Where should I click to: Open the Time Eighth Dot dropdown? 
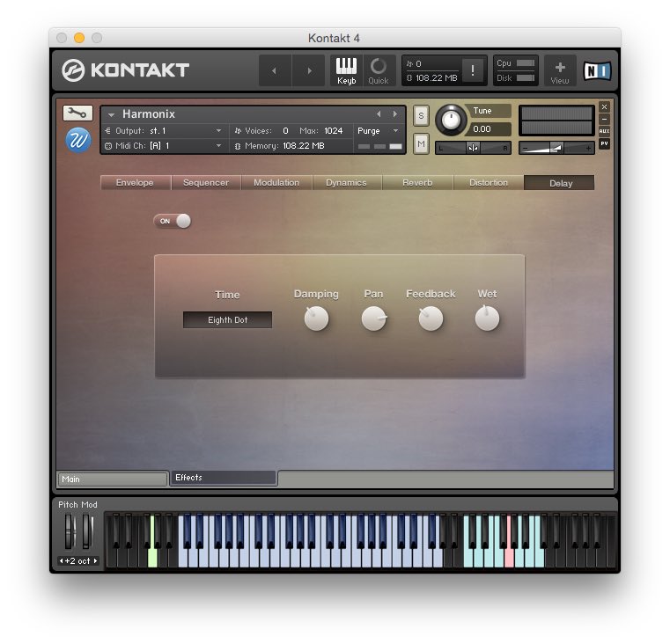point(227,320)
